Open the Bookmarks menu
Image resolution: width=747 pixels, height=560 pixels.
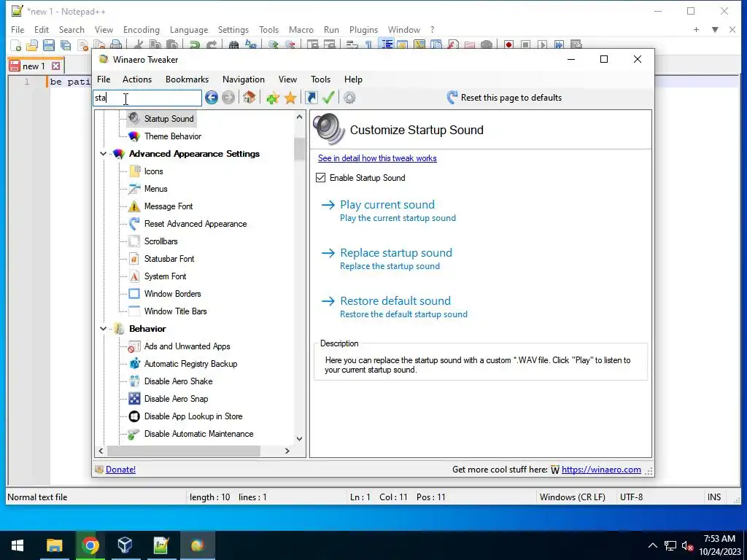(x=187, y=79)
